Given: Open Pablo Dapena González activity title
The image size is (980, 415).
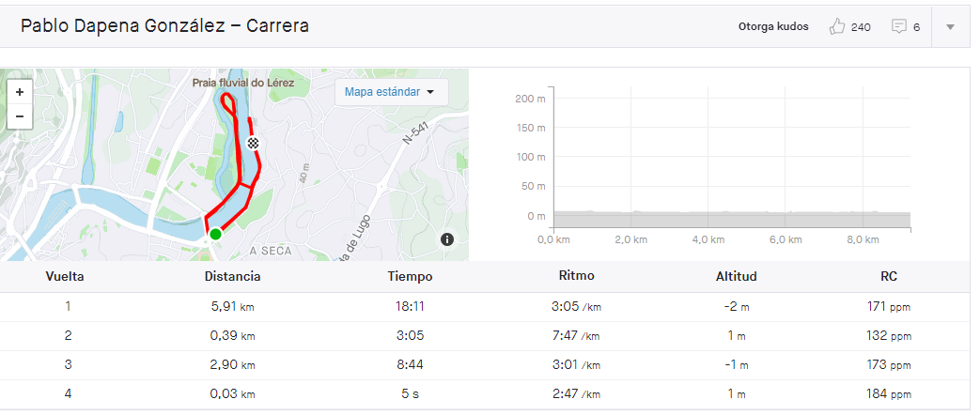Looking at the screenshot, I should (165, 26).
